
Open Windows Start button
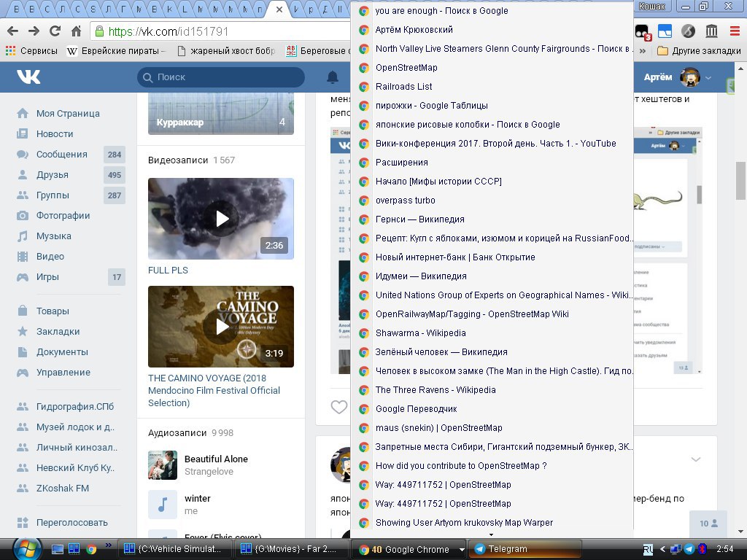(27, 548)
